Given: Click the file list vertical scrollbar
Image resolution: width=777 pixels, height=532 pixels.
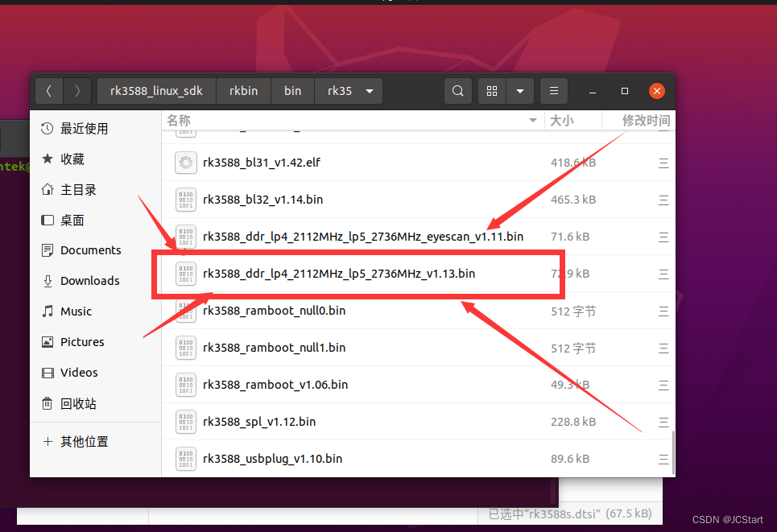Looking at the screenshot, I should 673,453.
